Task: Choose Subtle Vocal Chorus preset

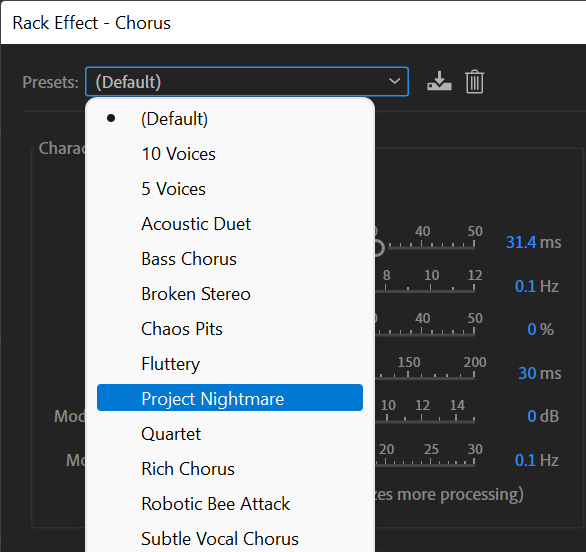Action: (x=230, y=539)
